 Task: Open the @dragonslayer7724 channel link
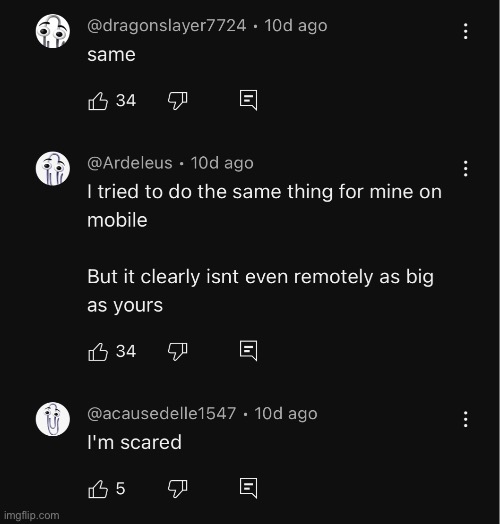(166, 26)
